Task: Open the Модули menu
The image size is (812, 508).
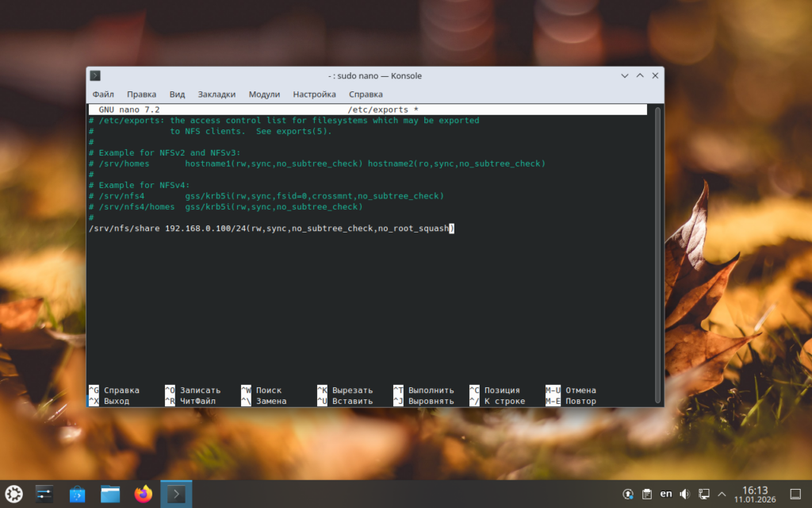Action: pos(264,94)
